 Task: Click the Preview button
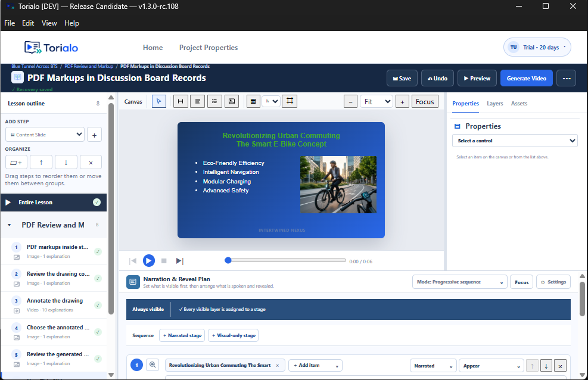click(477, 78)
